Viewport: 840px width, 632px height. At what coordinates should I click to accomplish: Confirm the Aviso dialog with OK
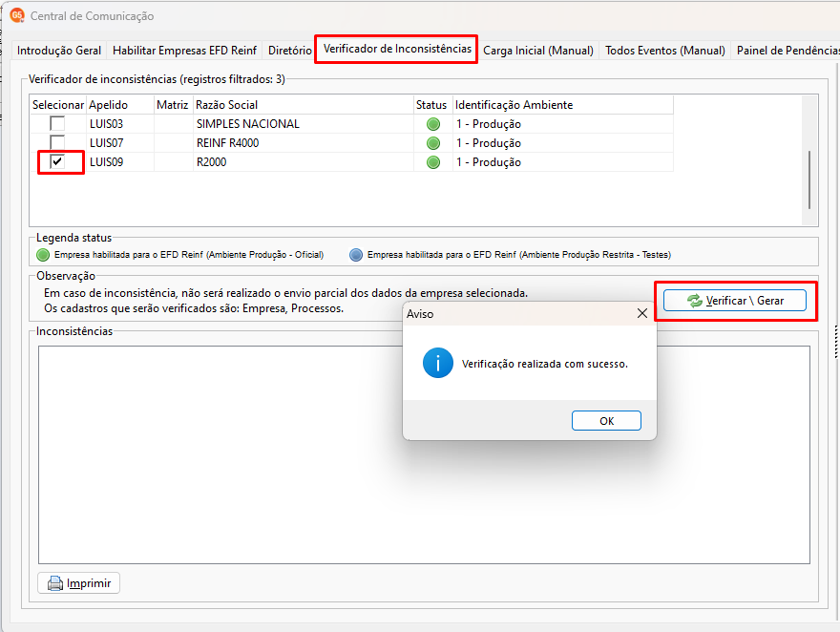pos(606,421)
